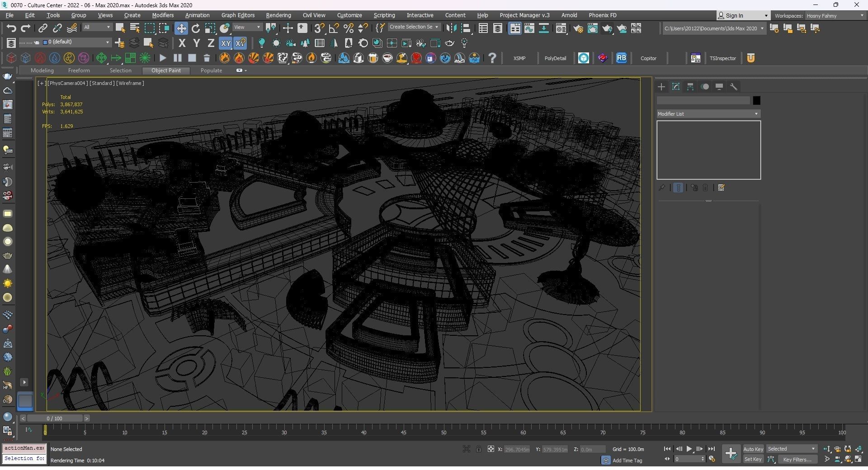This screenshot has height=470, width=868.
Task: Open the Key Filters button
Action: 797,459
